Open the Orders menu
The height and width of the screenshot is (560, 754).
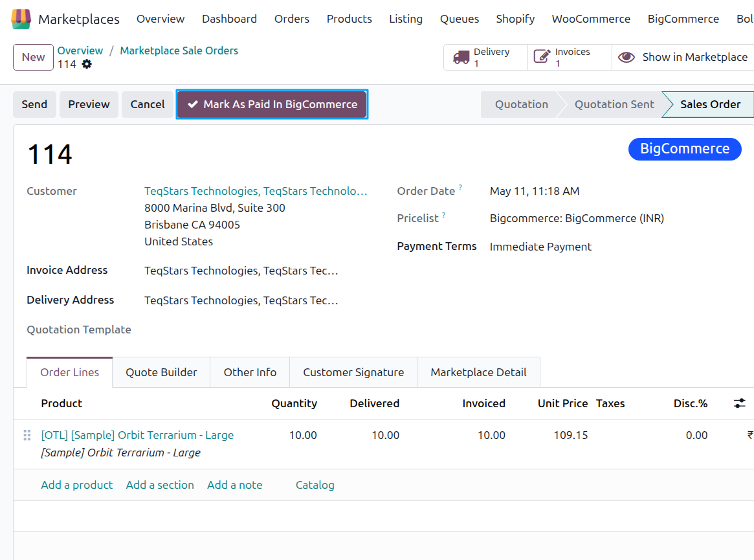pos(292,19)
